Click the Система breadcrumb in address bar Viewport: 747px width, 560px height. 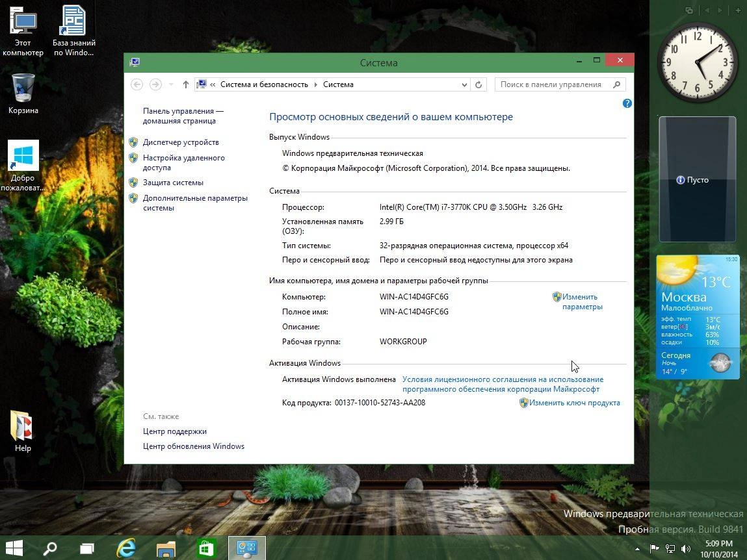pos(338,84)
